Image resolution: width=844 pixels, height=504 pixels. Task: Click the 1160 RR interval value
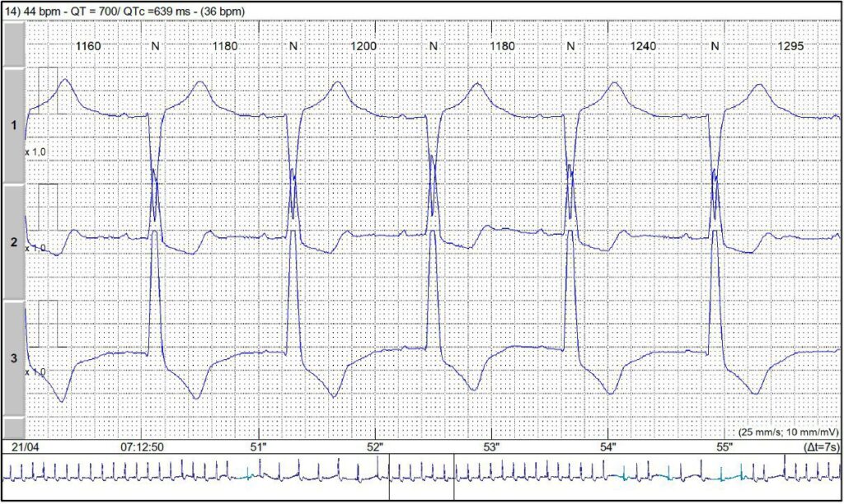(x=87, y=46)
